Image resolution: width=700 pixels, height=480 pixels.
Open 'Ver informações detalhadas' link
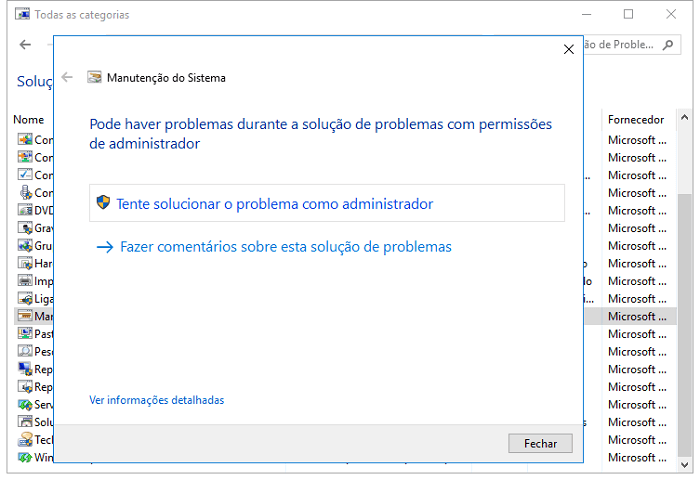[157, 400]
